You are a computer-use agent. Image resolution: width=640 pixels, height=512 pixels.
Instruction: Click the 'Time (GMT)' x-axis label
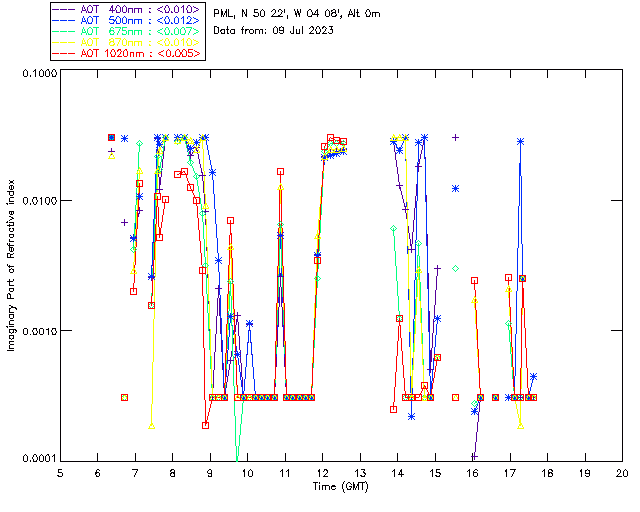(341, 487)
